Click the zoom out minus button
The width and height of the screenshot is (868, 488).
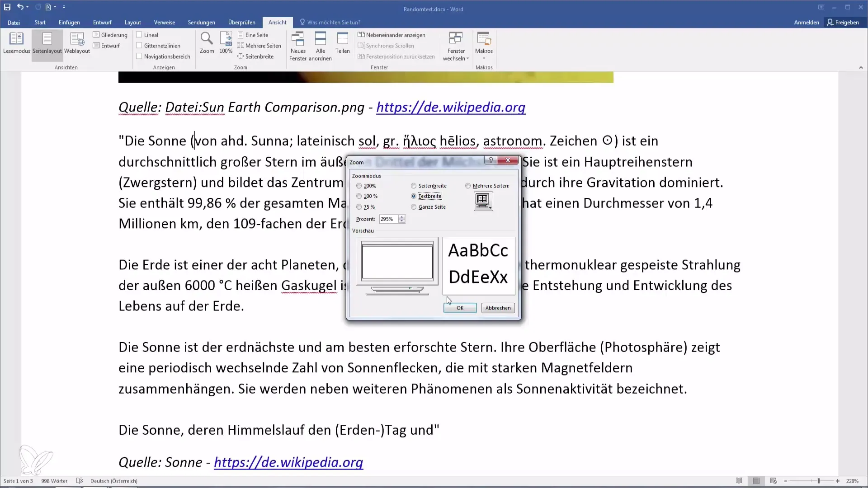click(786, 481)
